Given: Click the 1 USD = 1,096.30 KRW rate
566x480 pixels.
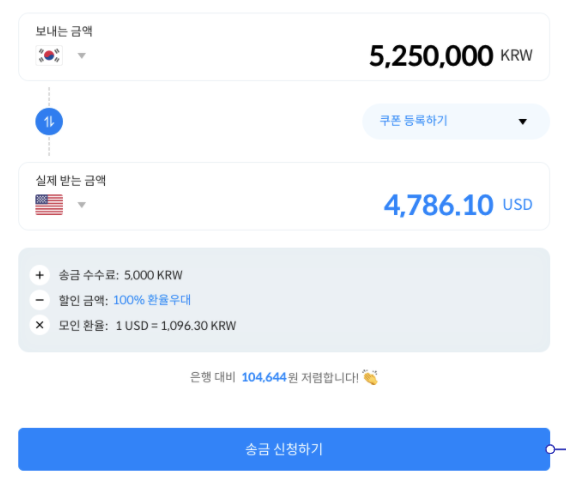Looking at the screenshot, I should (x=176, y=326).
